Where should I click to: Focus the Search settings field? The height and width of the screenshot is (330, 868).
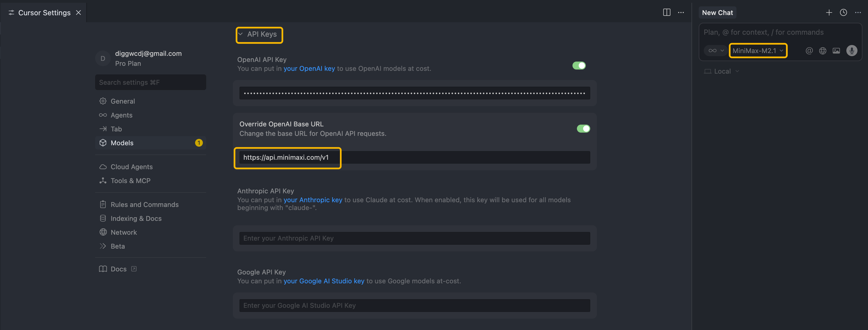(150, 82)
